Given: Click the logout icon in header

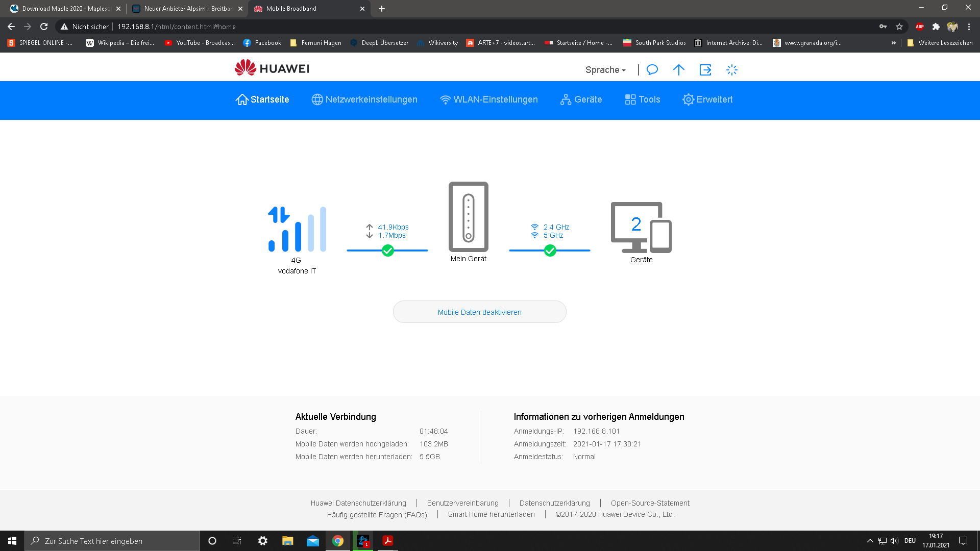Looking at the screenshot, I should [705, 70].
